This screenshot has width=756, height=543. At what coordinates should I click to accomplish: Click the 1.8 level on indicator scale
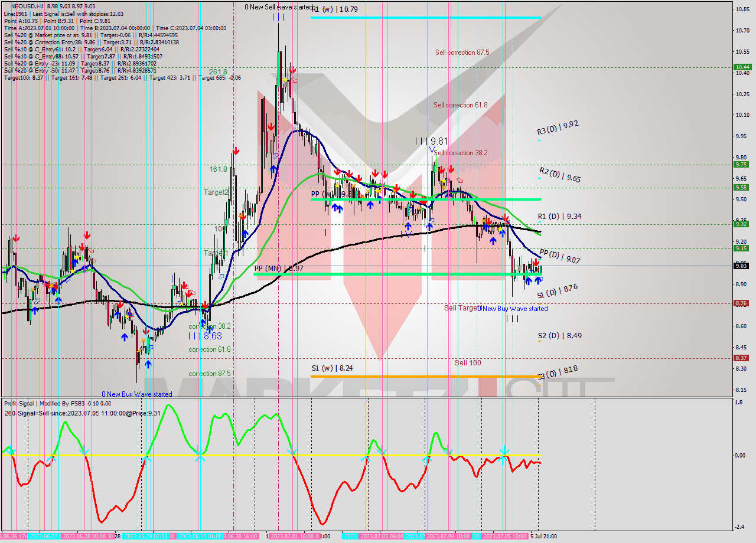(x=738, y=403)
